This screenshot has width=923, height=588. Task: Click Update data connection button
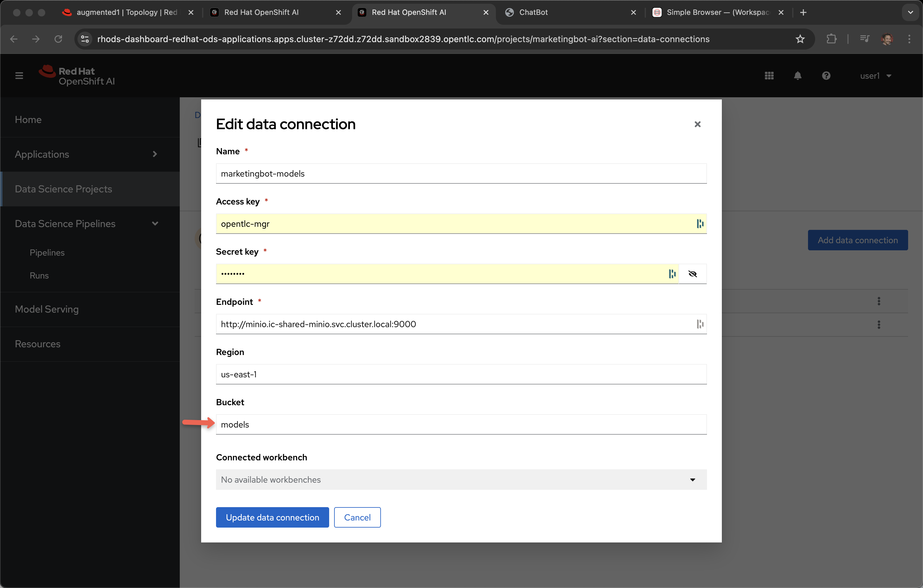click(272, 517)
